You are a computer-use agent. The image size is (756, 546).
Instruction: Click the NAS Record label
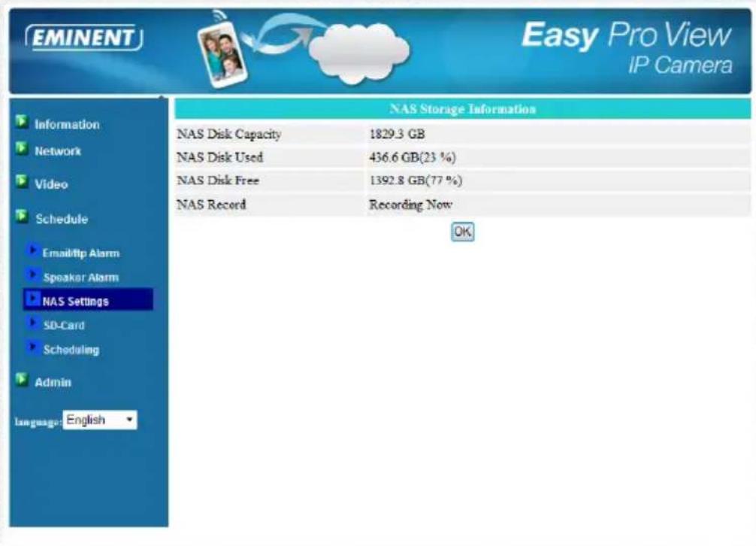211,205
